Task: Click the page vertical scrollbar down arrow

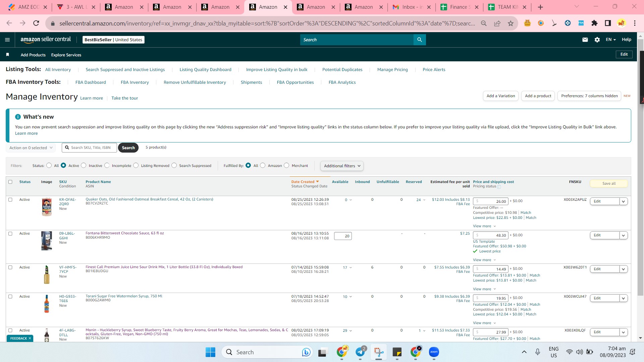Action: point(640,338)
